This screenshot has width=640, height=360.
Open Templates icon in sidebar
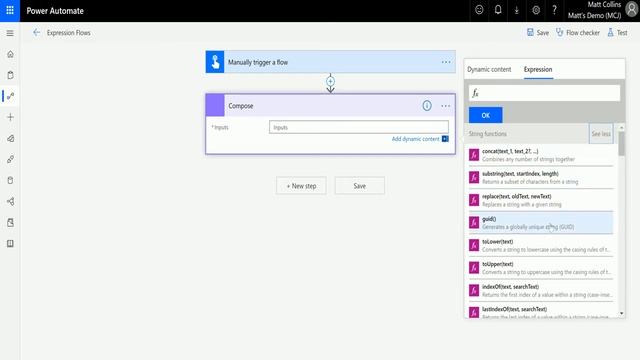(10, 138)
